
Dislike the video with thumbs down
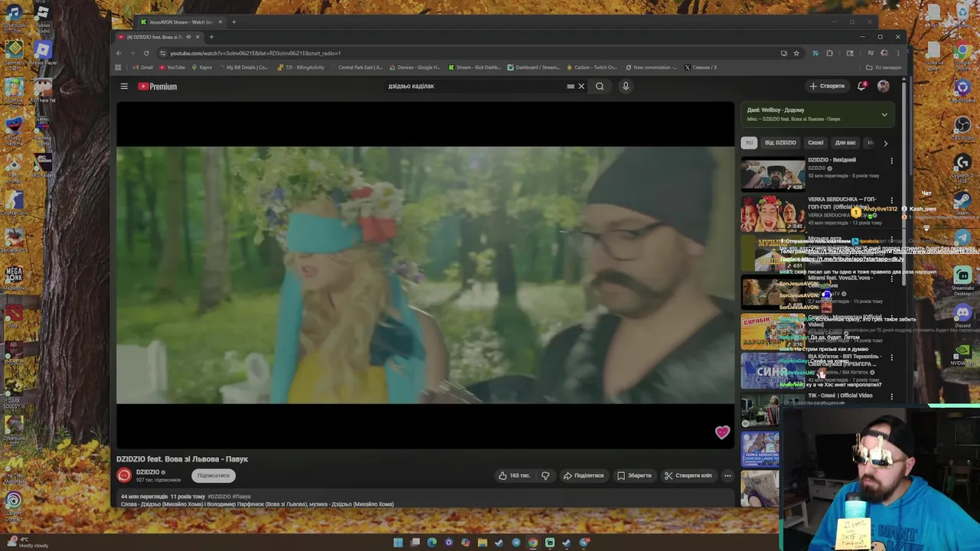(x=545, y=475)
